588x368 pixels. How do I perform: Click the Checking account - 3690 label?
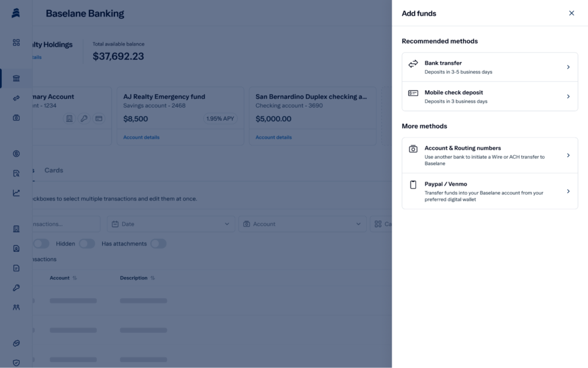pyautogui.click(x=289, y=106)
